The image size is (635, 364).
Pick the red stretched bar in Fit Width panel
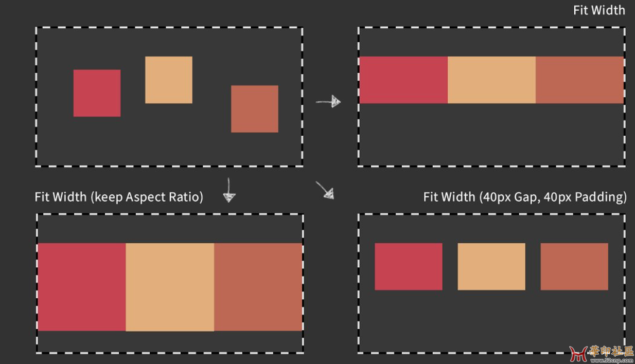pos(403,80)
